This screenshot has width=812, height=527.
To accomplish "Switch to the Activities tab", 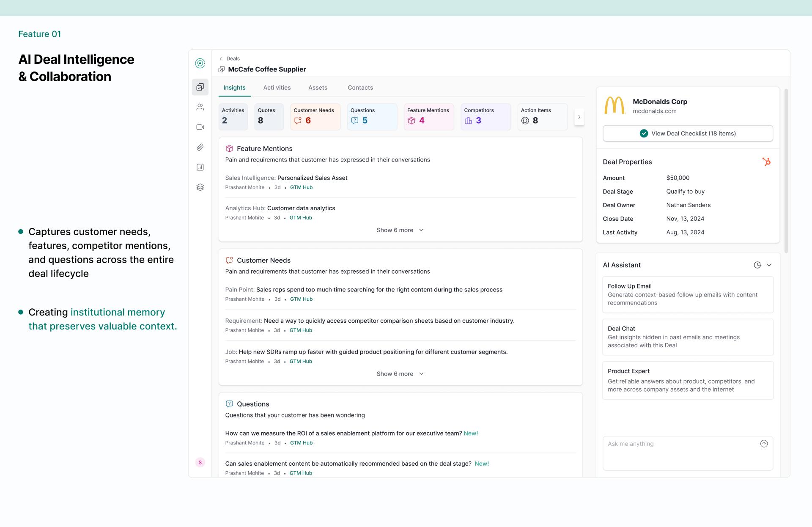I will (277, 88).
